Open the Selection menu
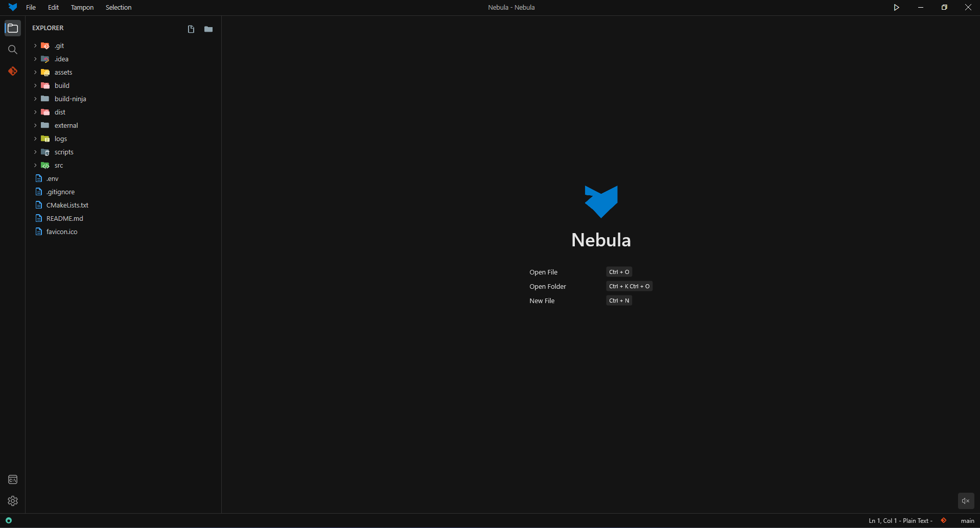 [x=119, y=8]
